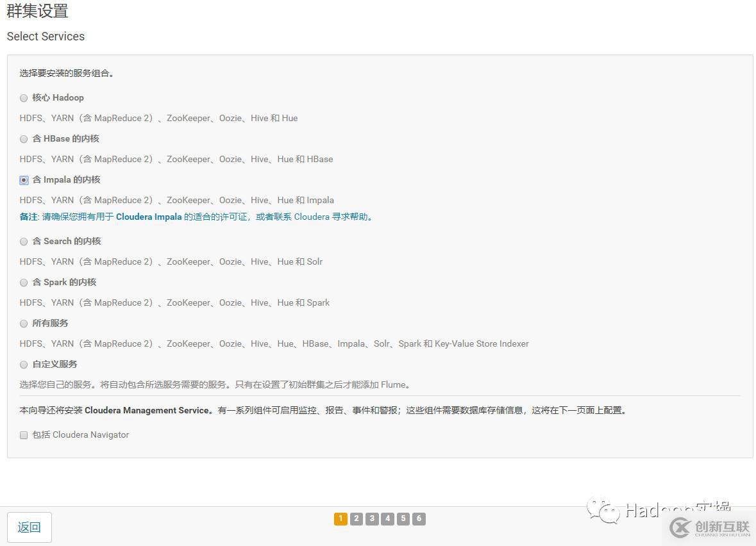The height and width of the screenshot is (546, 756).
Task: Choose the 含 HBase 的内核 radio button
Action: point(24,139)
